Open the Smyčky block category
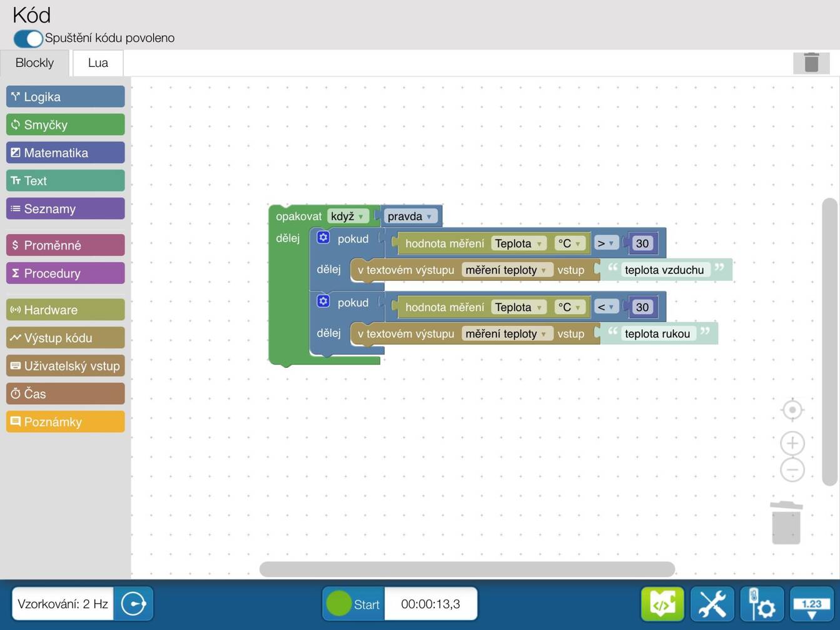Screen dimensions: 840x630 (66, 124)
